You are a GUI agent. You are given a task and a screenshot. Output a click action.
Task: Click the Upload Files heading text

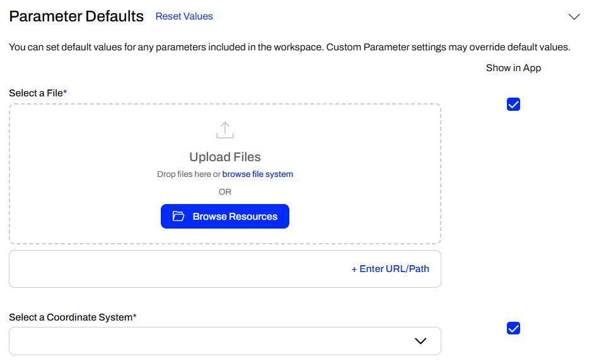click(225, 157)
